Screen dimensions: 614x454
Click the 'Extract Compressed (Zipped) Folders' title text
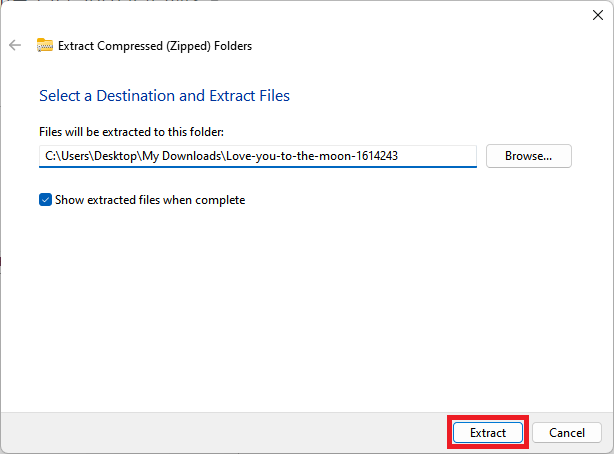[x=155, y=46]
